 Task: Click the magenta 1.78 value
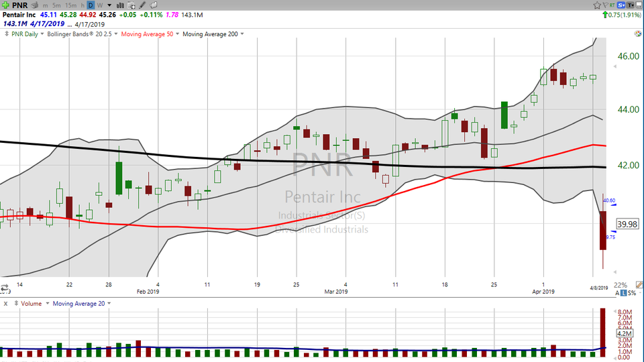(x=172, y=15)
